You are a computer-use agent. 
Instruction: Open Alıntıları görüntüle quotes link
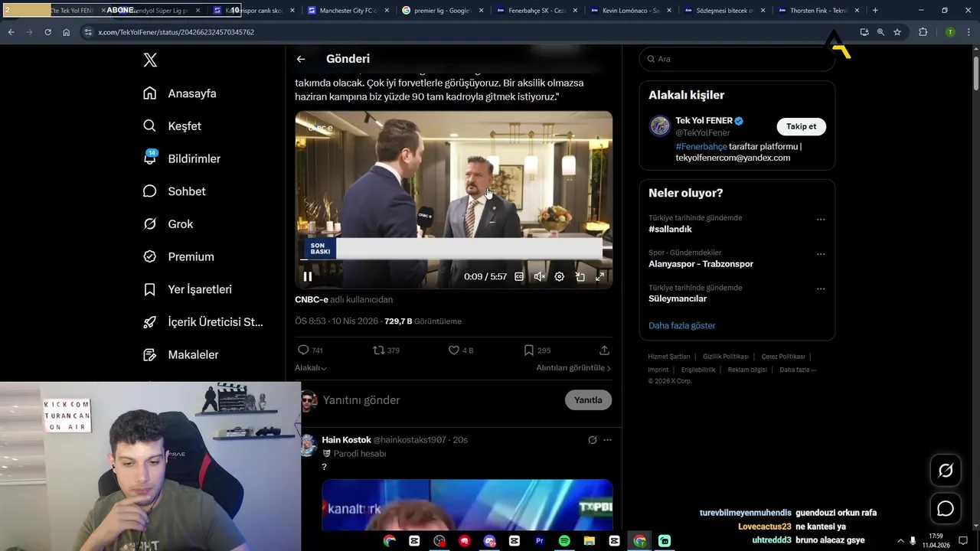click(573, 368)
